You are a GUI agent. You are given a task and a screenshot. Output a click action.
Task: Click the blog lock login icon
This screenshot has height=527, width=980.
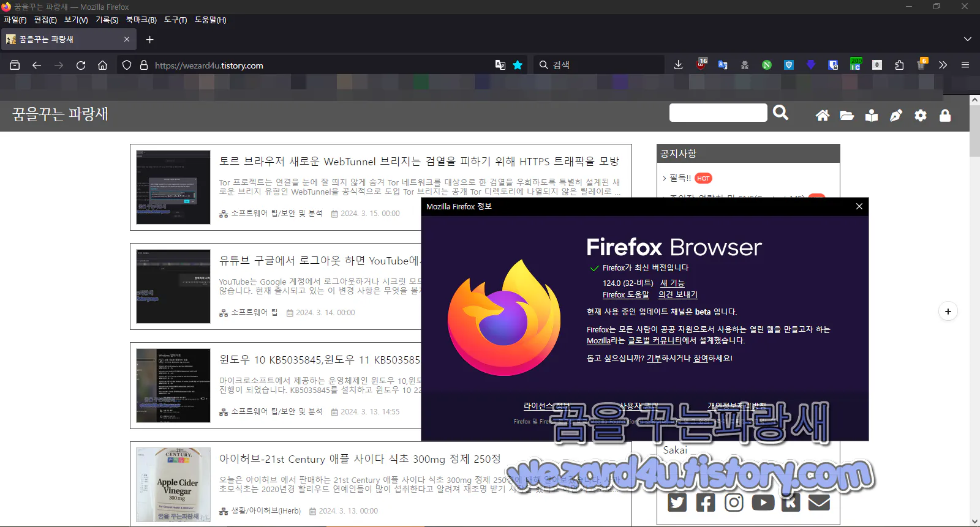[x=945, y=116]
